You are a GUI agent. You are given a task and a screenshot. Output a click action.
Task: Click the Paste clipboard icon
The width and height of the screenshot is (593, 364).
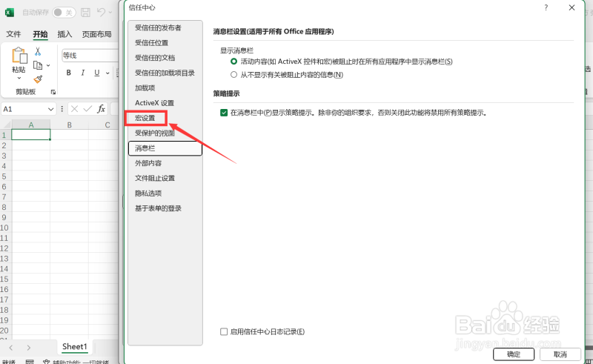pos(19,56)
